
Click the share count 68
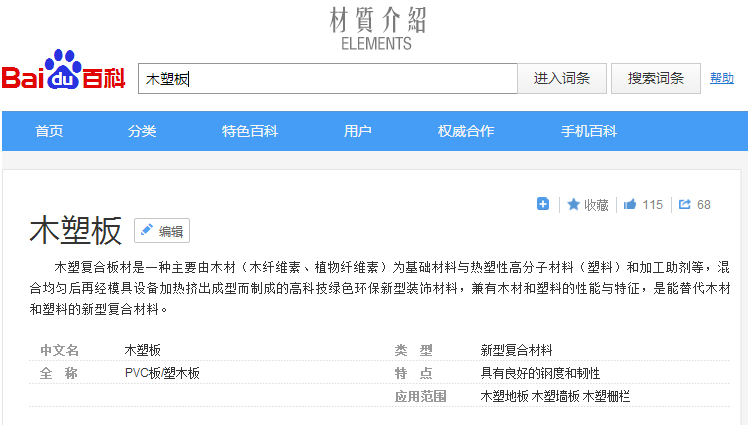pyautogui.click(x=704, y=205)
